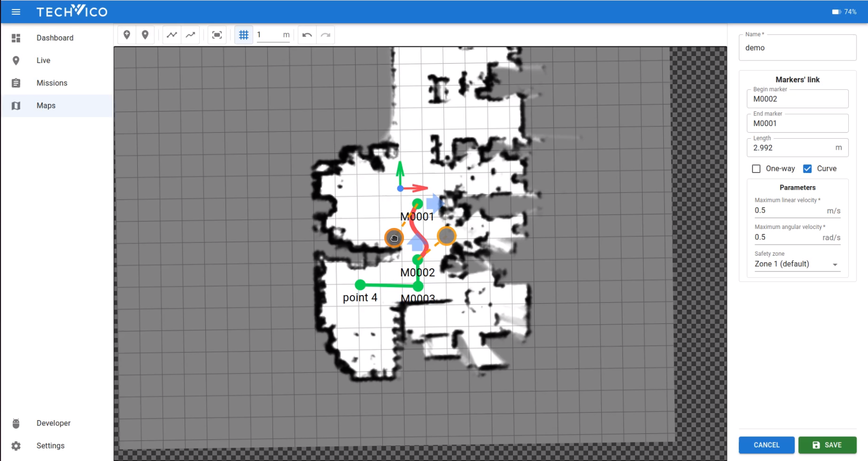Click the left orange curve control handle

tap(394, 238)
